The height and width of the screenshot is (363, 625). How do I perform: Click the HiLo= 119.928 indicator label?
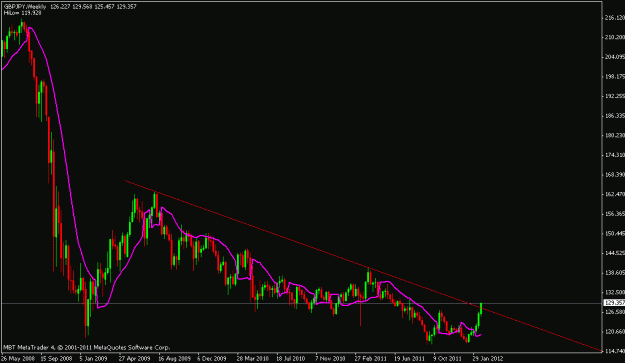coord(22,13)
